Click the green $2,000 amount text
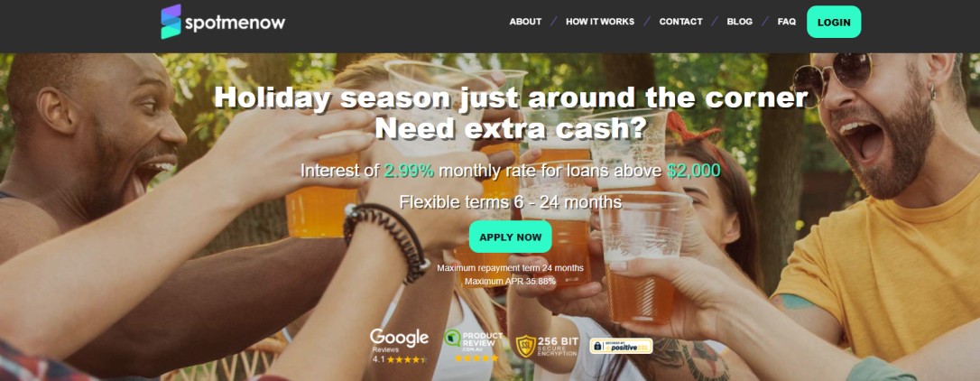This screenshot has width=980, height=381. point(693,171)
